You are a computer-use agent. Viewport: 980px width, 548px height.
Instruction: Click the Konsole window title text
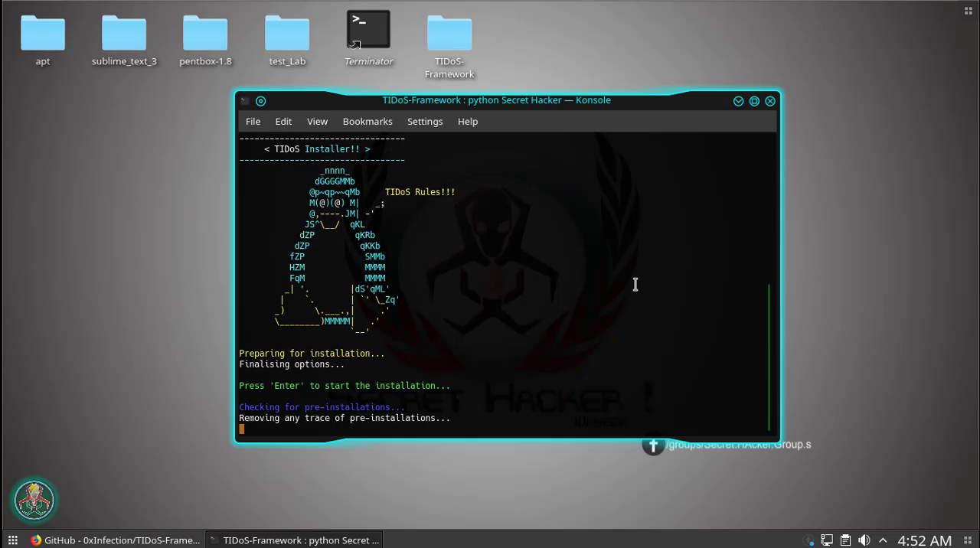click(x=496, y=100)
